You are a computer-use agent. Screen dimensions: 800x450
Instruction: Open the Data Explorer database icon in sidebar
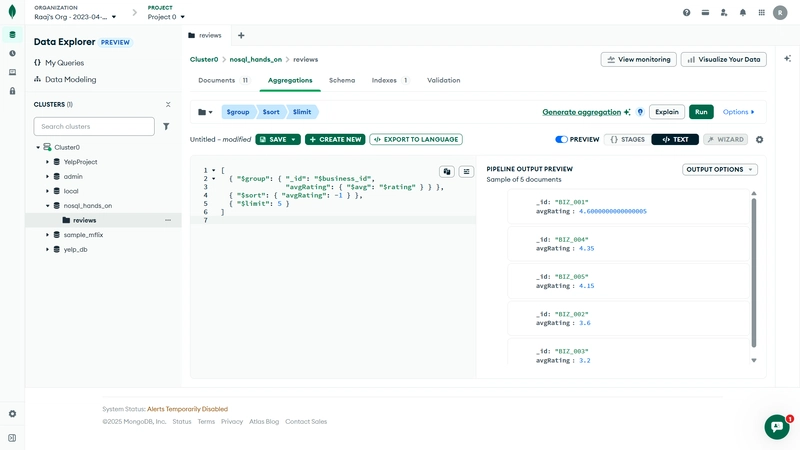[x=12, y=35]
